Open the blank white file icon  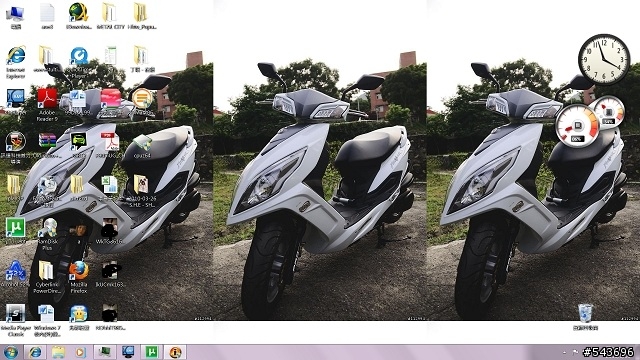[x=47, y=13]
